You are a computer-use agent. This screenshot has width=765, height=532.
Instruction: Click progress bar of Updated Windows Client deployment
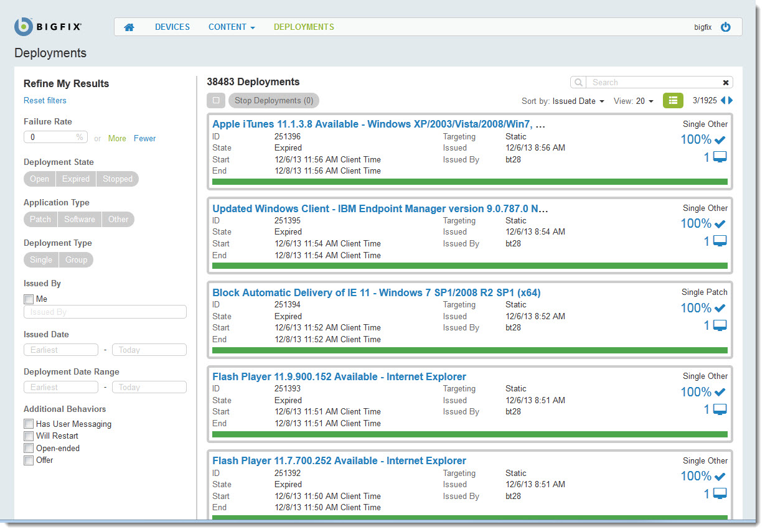pos(470,266)
